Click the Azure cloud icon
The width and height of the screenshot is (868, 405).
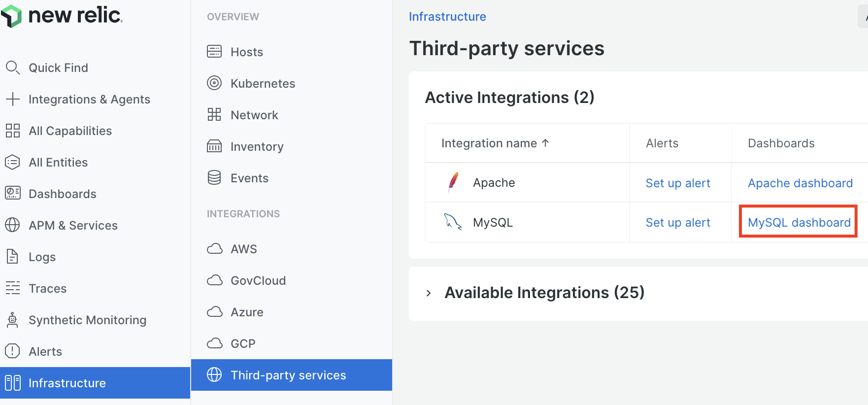point(215,311)
